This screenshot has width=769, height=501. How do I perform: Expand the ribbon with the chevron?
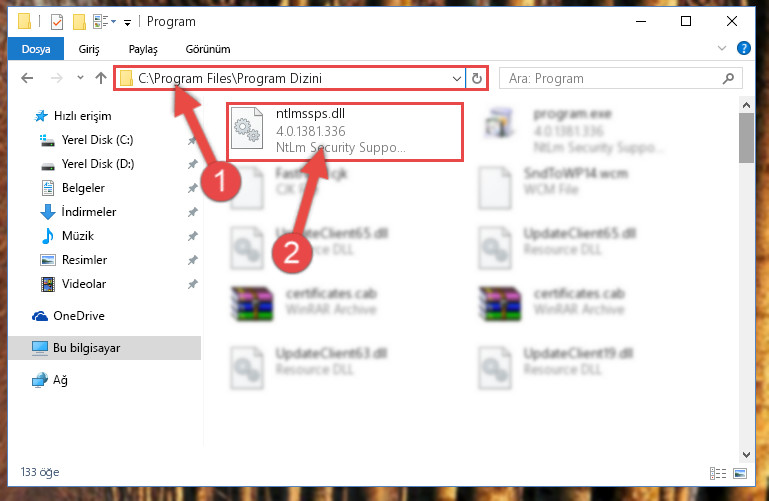click(722, 48)
